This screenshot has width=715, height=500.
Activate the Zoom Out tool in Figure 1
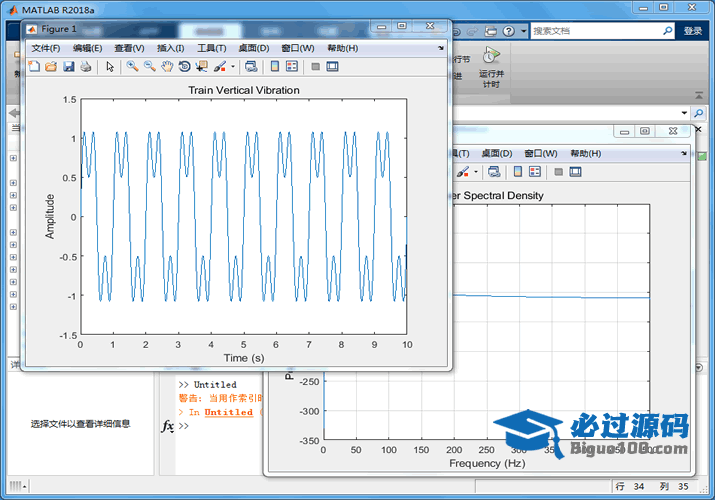point(150,67)
